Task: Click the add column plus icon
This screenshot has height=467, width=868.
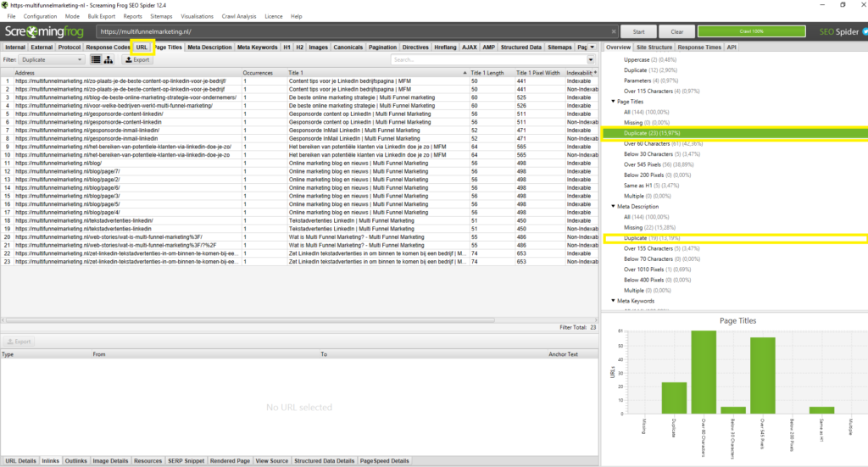Action: pyautogui.click(x=596, y=73)
